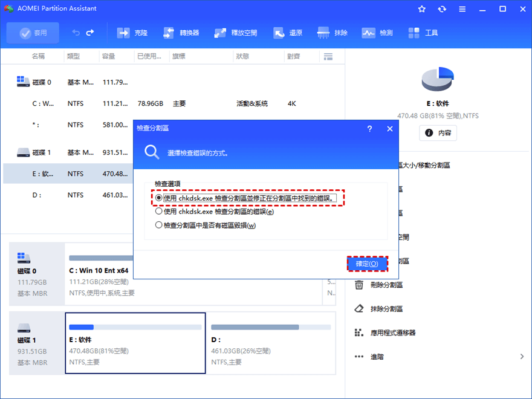
Task: Click the pie chart disk usage icon
Action: tap(438, 79)
